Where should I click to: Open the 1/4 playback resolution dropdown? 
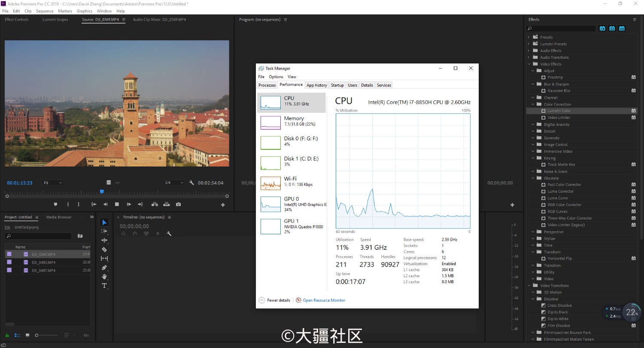pyautogui.click(x=174, y=183)
